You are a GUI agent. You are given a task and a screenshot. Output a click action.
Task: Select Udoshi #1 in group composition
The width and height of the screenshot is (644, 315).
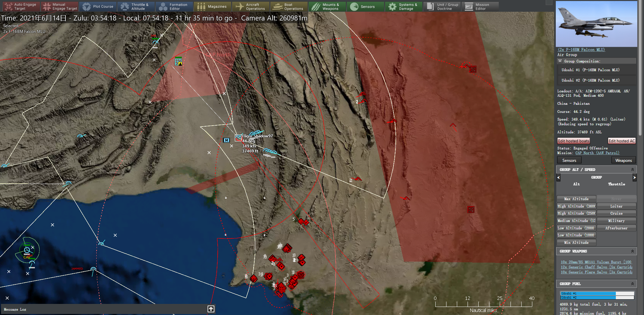click(597, 70)
